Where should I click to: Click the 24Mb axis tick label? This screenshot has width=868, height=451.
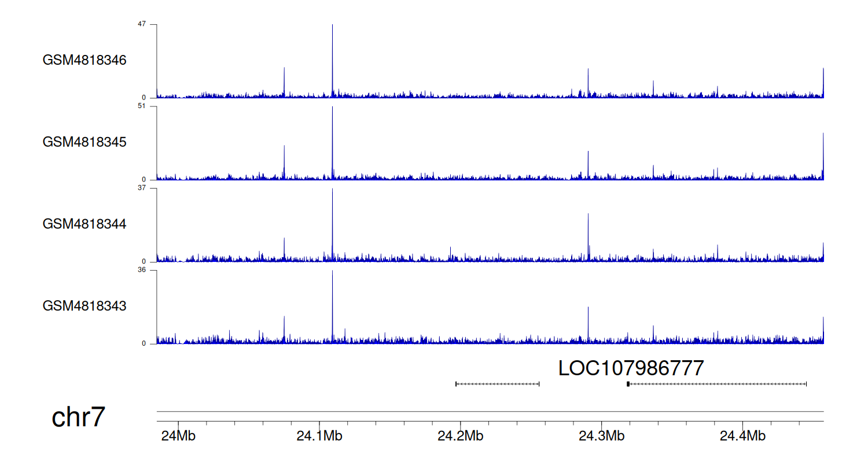coord(178,436)
